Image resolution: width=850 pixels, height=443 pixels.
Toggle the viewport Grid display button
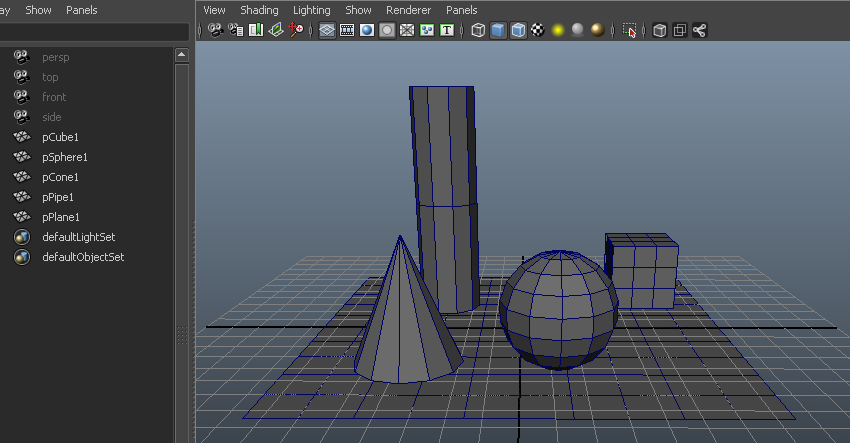327,30
